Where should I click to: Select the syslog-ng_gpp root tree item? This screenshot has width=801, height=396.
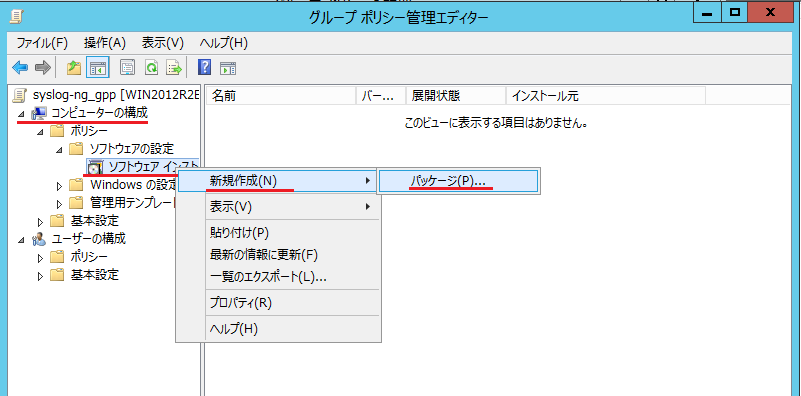[115, 95]
